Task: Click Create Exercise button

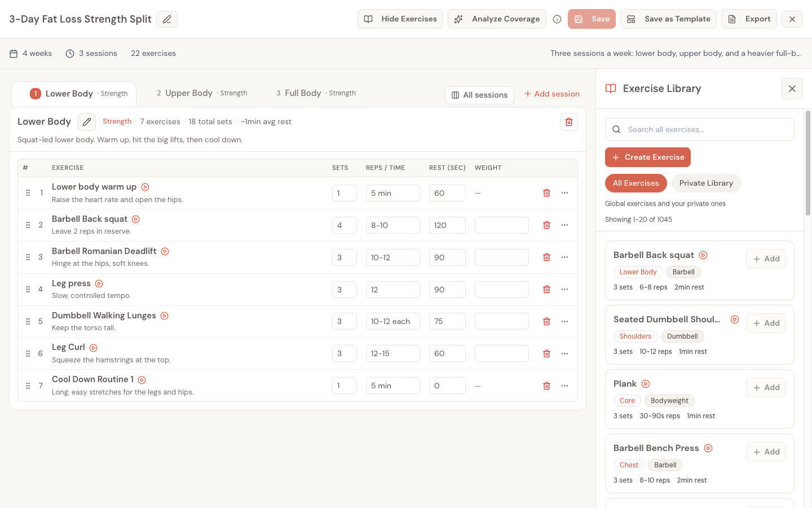Action: 648,157
